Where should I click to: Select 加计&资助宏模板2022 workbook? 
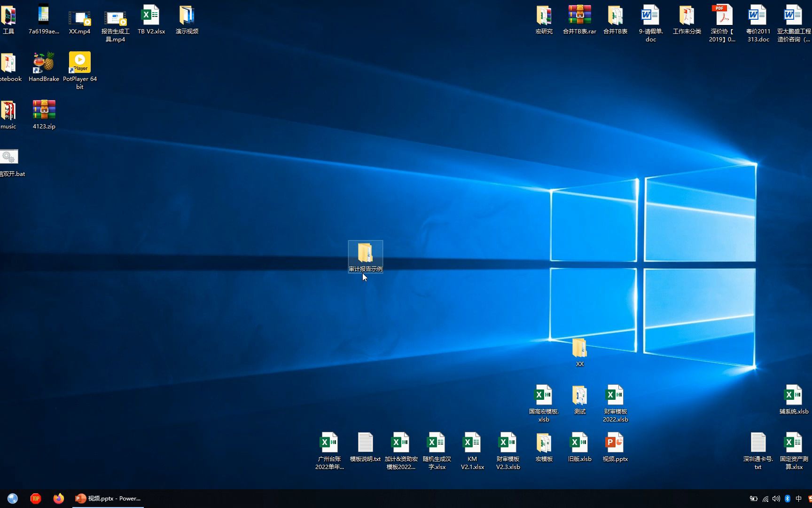tap(401, 451)
